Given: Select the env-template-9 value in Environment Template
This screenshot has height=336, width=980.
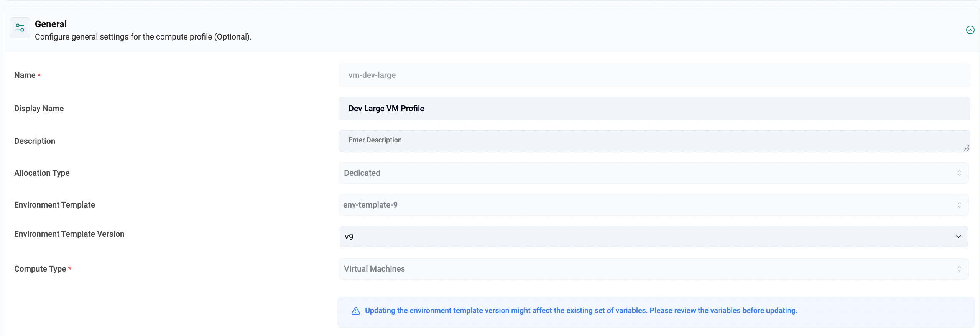Looking at the screenshot, I should coord(370,205).
